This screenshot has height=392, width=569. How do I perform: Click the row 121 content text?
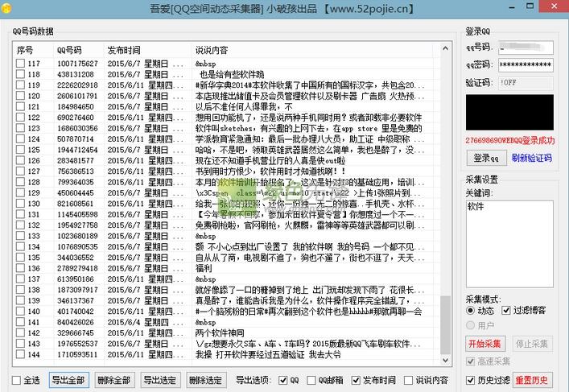244,107
